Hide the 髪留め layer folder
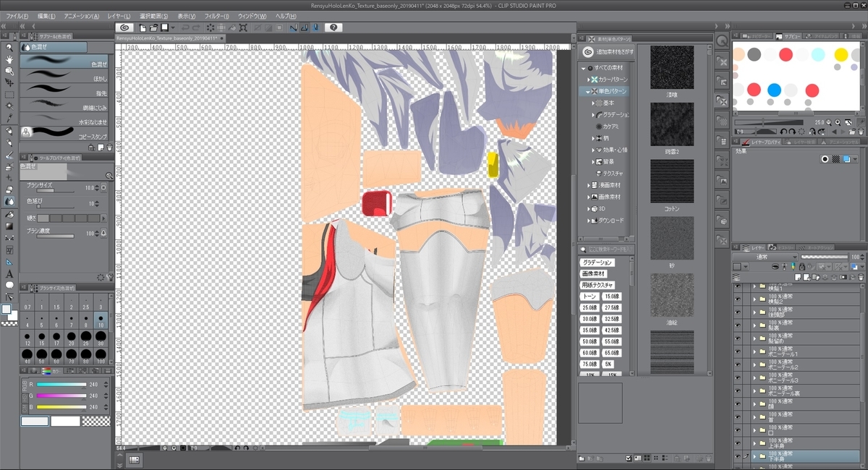 (737, 338)
